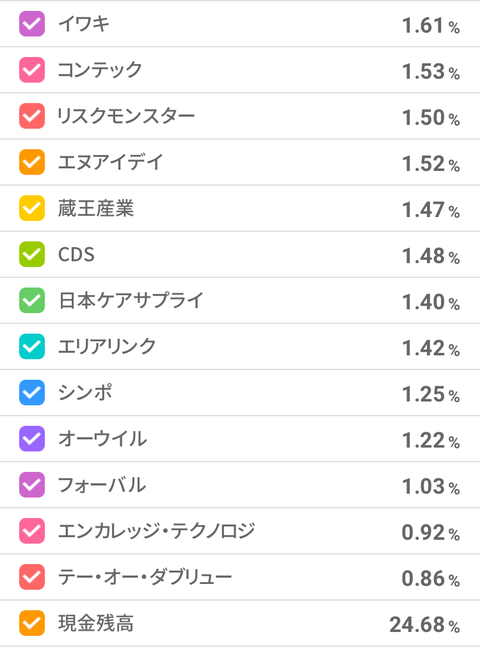Uncheck the フォーバル checkbox
This screenshot has height=648, width=480.
32,485
